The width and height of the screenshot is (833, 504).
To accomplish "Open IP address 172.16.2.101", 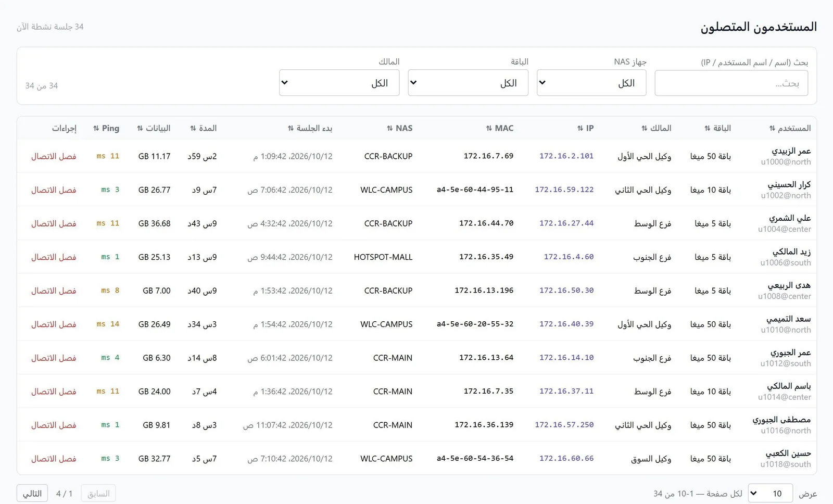I will 566,156.
